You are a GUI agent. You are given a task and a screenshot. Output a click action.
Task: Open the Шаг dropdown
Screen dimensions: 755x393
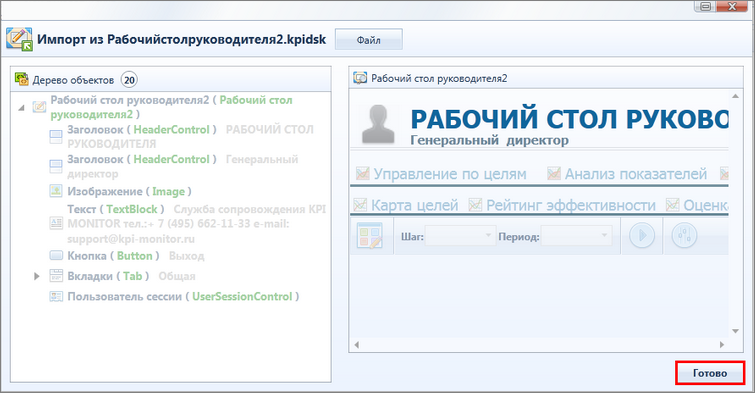pyautogui.click(x=460, y=236)
